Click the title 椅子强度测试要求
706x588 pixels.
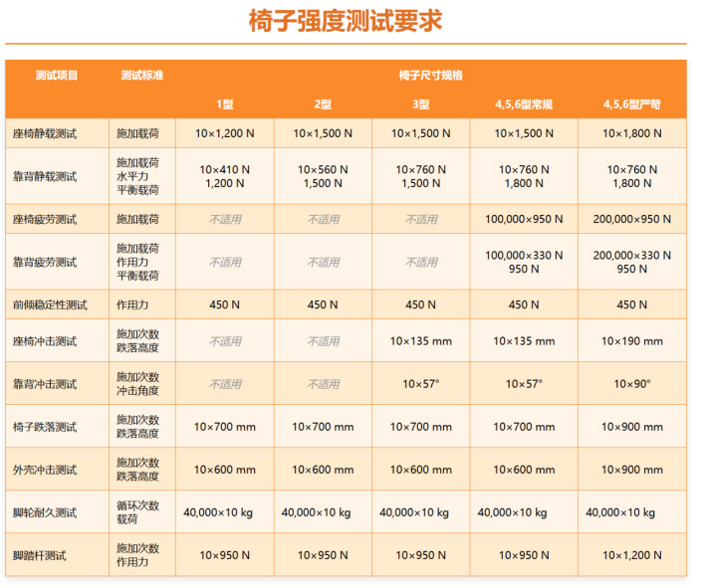point(346,21)
